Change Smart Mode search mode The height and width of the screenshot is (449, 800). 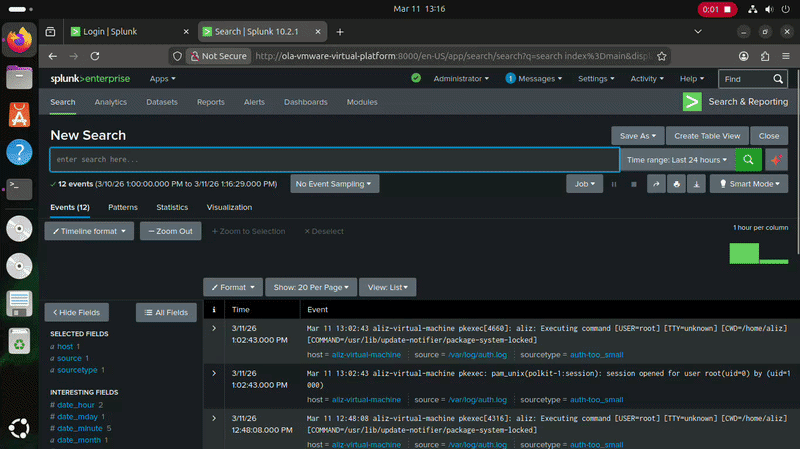pyautogui.click(x=749, y=184)
